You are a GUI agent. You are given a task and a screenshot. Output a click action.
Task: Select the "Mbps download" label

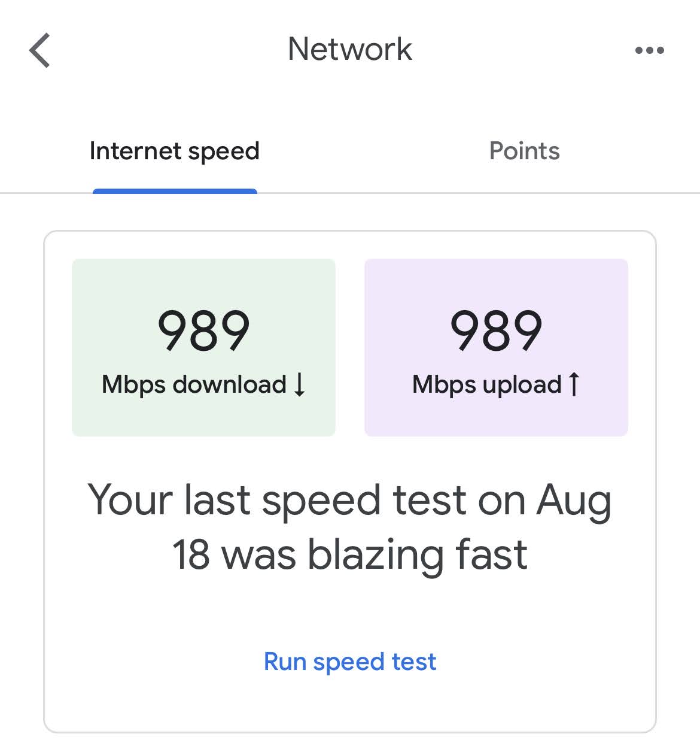pos(194,384)
